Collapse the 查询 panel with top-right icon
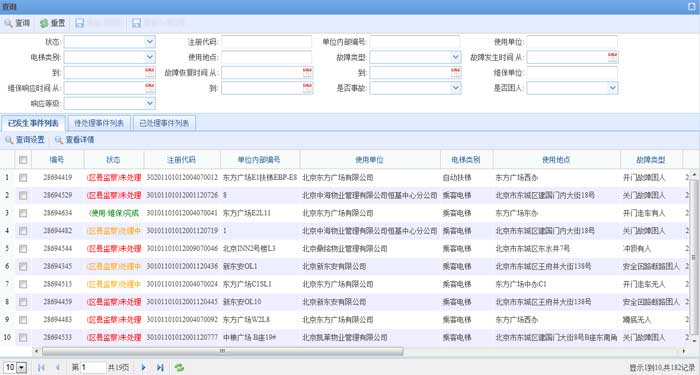This screenshot has width=700, height=375. pyautogui.click(x=692, y=7)
